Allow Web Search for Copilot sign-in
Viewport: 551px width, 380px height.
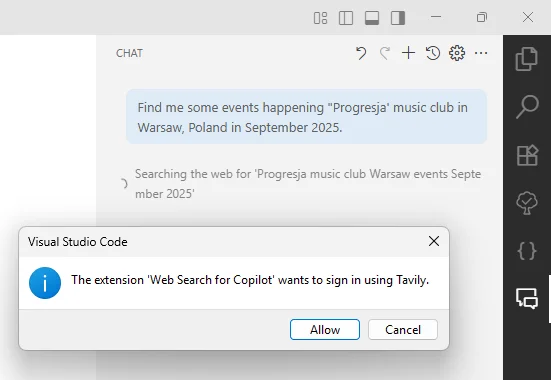tap(325, 330)
